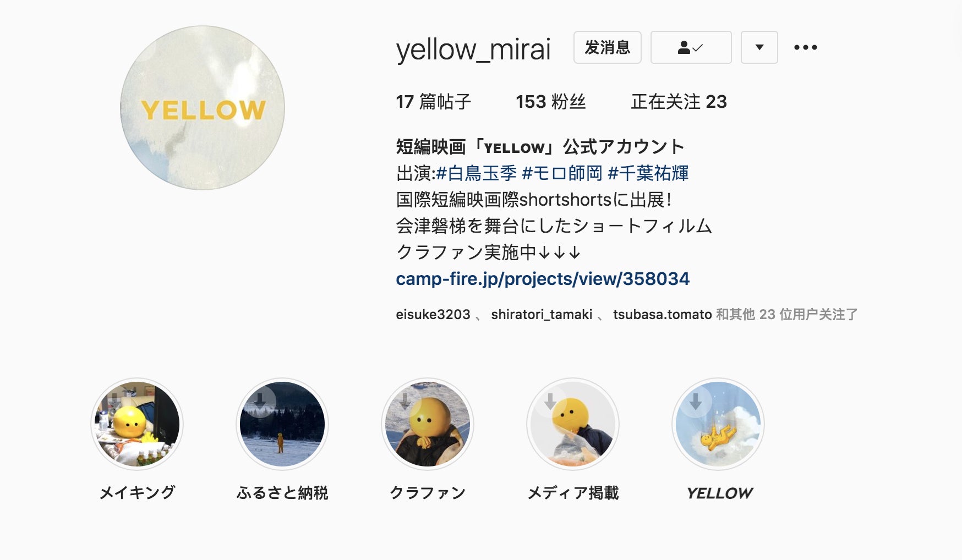The image size is (962, 560).
Task: Open tsubasa.tomato follower profile
Action: click(663, 315)
